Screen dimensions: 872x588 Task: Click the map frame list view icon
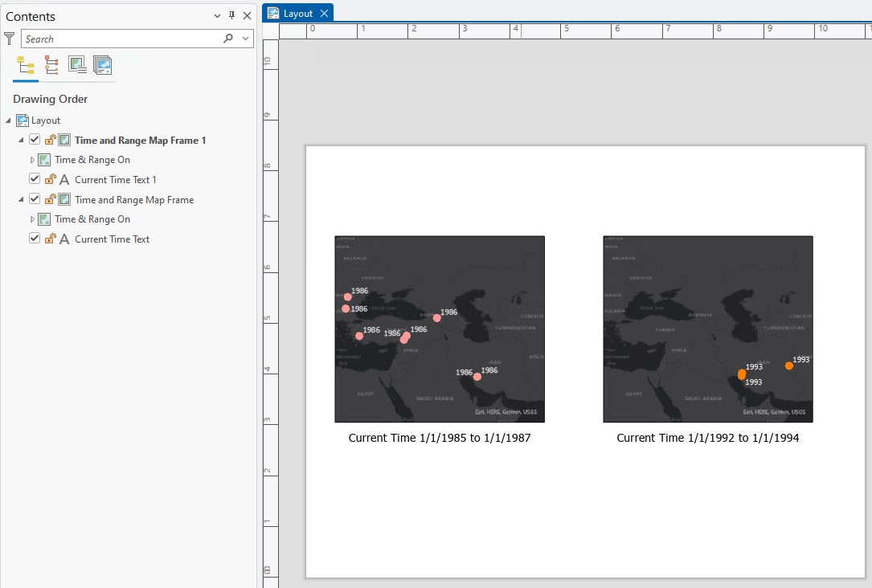(76, 64)
